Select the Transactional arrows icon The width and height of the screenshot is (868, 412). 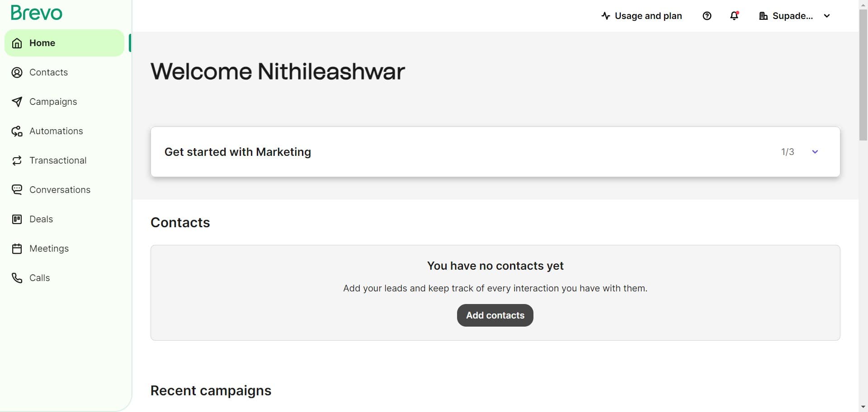[17, 160]
